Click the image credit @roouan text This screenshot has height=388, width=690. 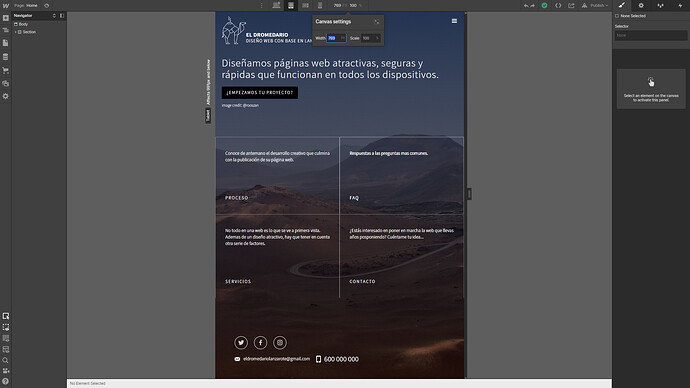(x=240, y=106)
